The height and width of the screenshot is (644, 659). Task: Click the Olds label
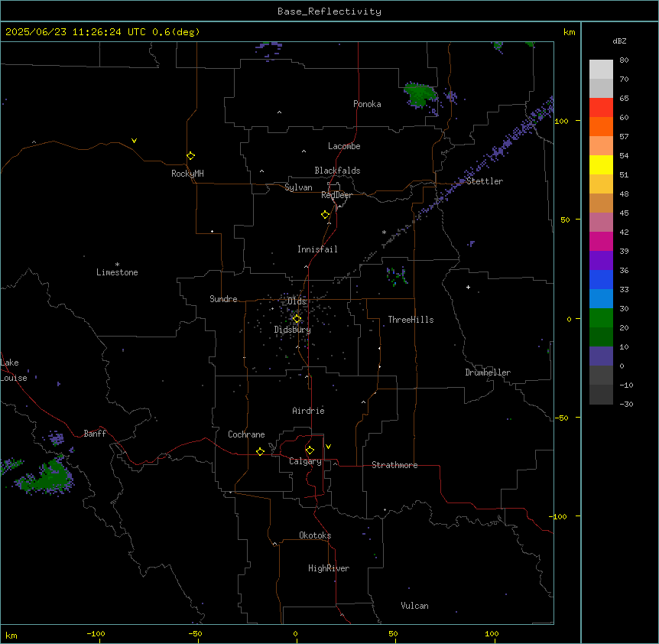click(297, 301)
